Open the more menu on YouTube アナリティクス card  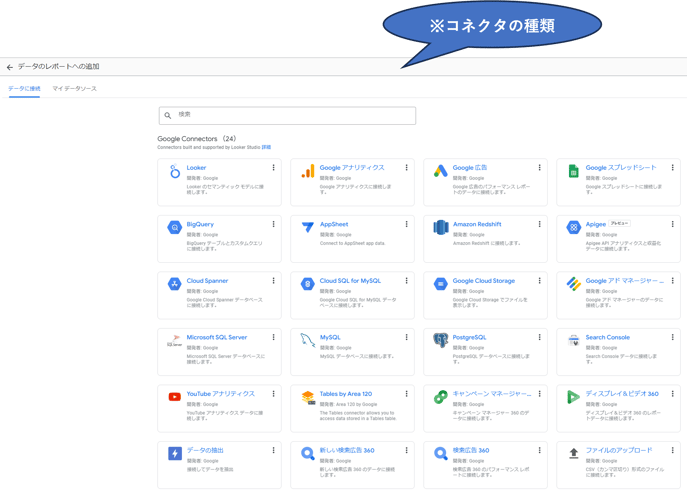pyautogui.click(x=273, y=394)
